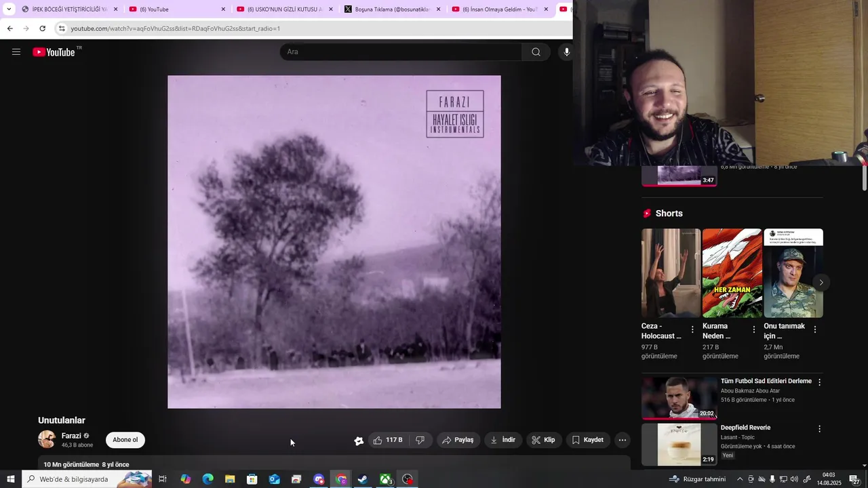The width and height of the screenshot is (868, 488).
Task: Click the İndir download button
Action: (x=503, y=440)
